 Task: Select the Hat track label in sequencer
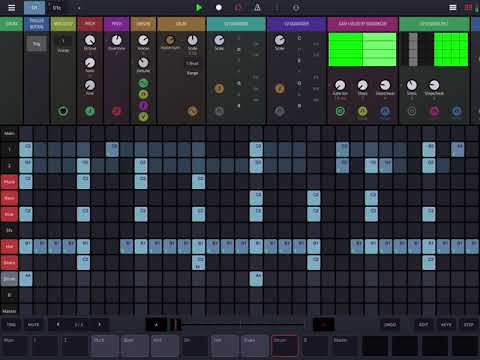9,247
